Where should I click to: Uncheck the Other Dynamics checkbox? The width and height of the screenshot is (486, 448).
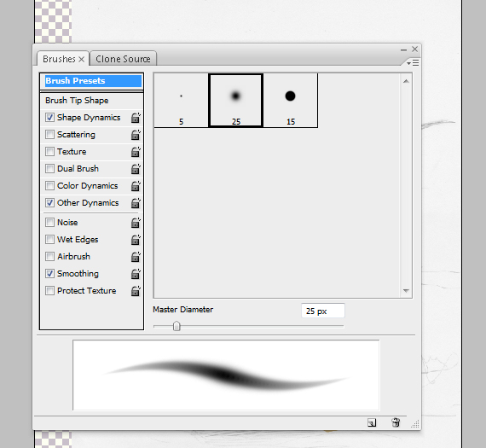pos(49,202)
